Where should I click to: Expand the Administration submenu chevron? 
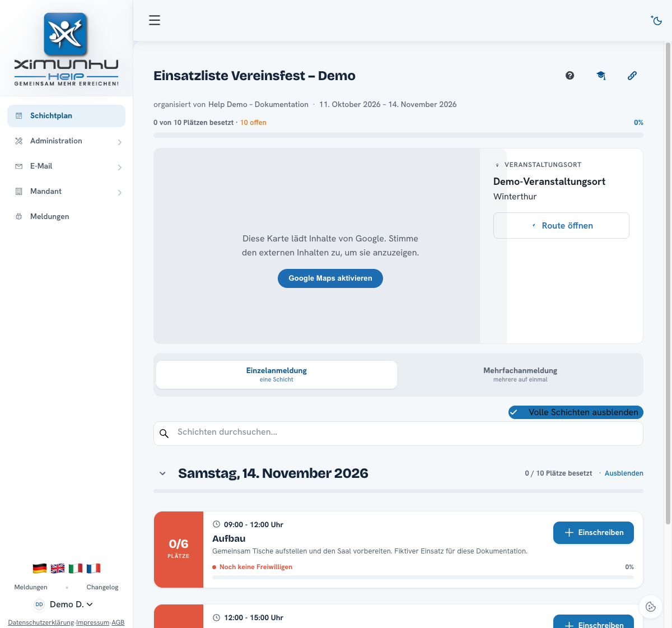click(119, 142)
